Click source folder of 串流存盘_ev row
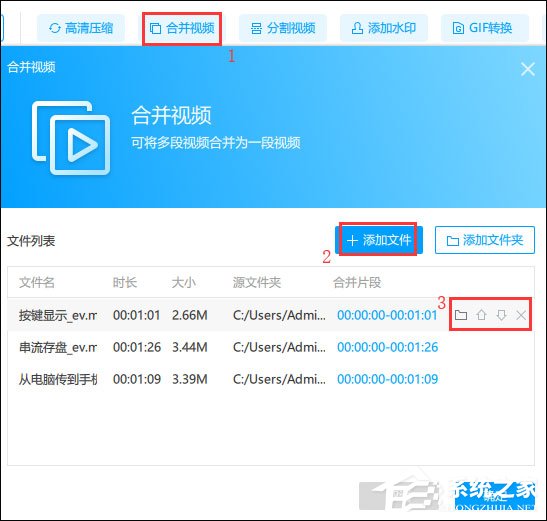 tap(279, 347)
